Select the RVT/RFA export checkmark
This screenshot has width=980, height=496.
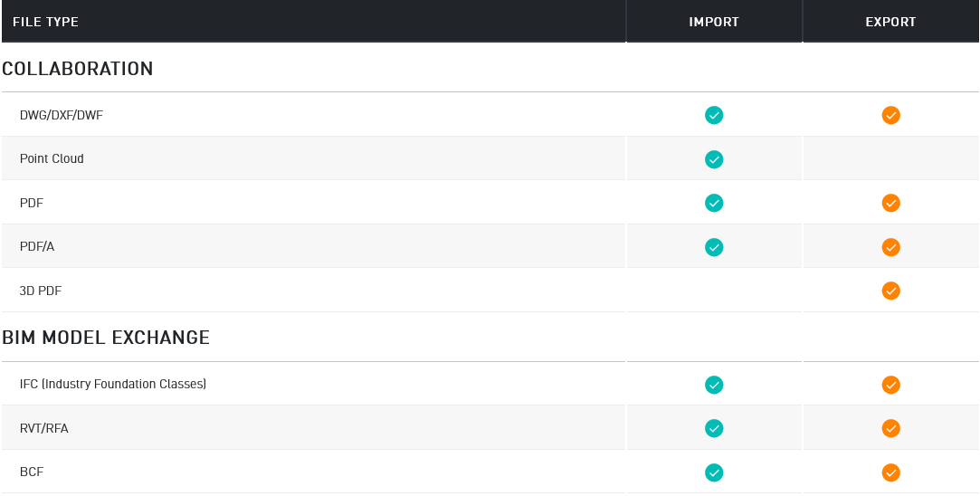click(x=890, y=428)
